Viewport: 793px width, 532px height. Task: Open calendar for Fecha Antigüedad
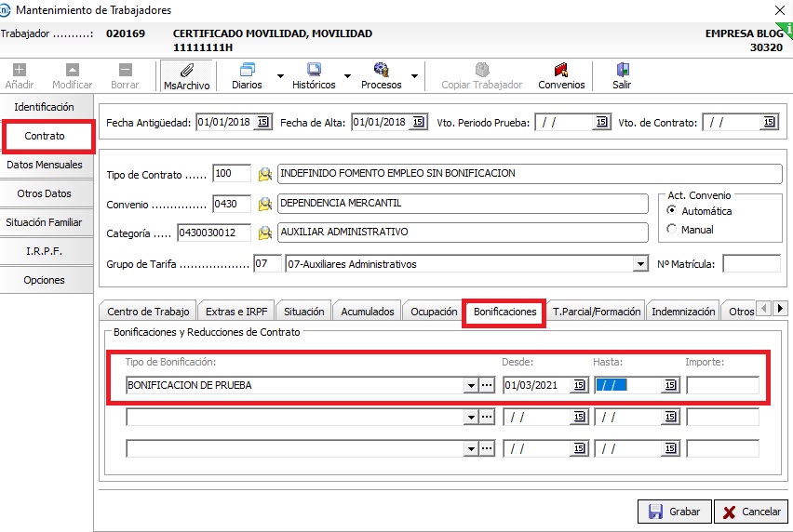[263, 122]
